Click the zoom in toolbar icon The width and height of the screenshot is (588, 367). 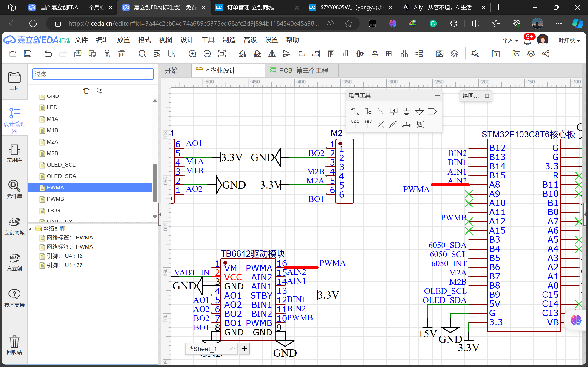pyautogui.click(x=192, y=54)
